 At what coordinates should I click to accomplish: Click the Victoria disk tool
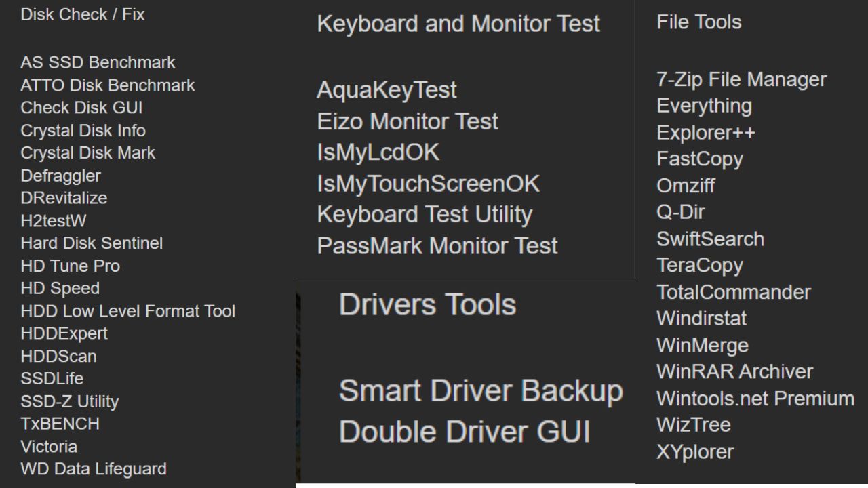tap(49, 447)
